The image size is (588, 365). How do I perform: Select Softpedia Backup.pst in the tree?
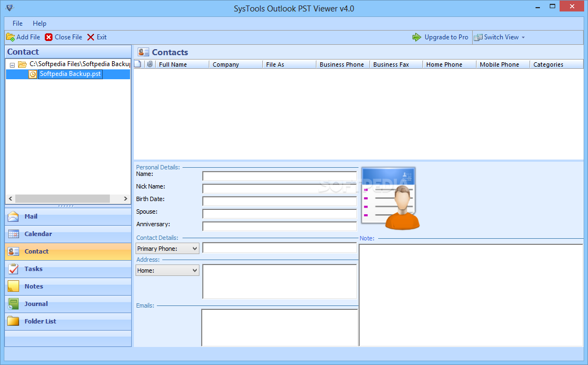click(70, 74)
